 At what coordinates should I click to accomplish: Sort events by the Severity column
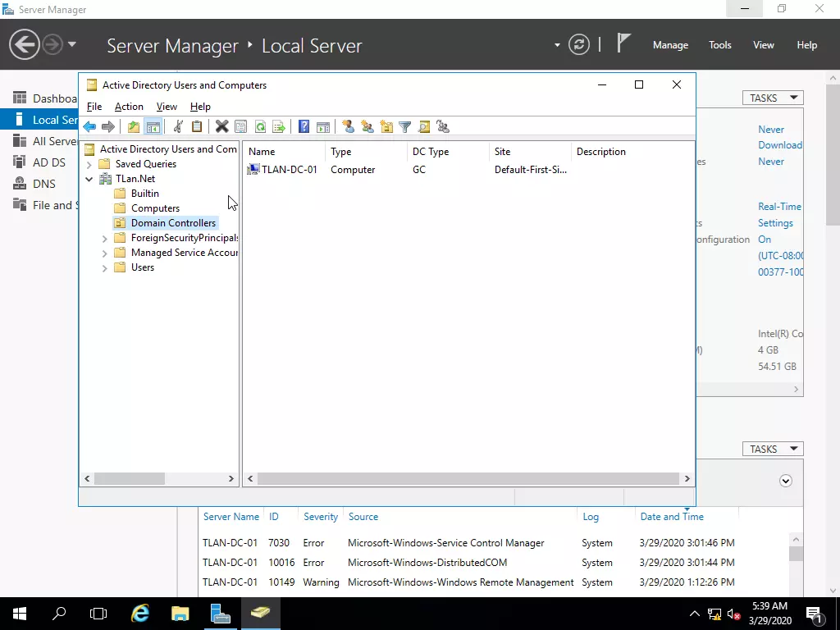point(321,517)
